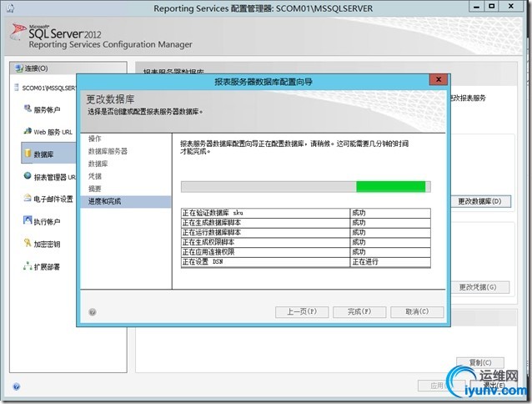532x404 pixels.
Task: Open the 执行帐户 page
Action: [x=47, y=222]
